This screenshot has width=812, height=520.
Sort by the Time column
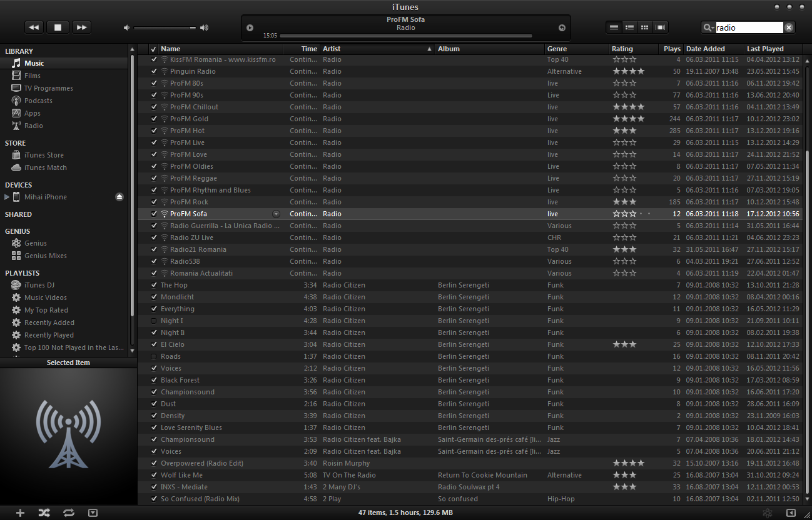click(302, 49)
